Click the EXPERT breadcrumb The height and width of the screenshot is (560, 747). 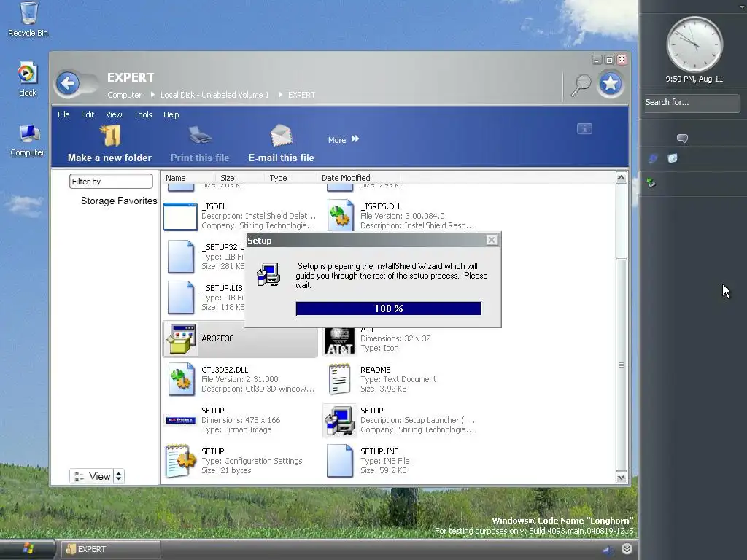click(x=301, y=95)
